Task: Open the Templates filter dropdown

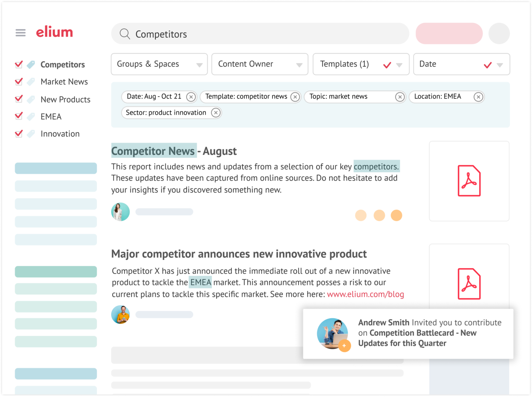Action: tap(361, 64)
